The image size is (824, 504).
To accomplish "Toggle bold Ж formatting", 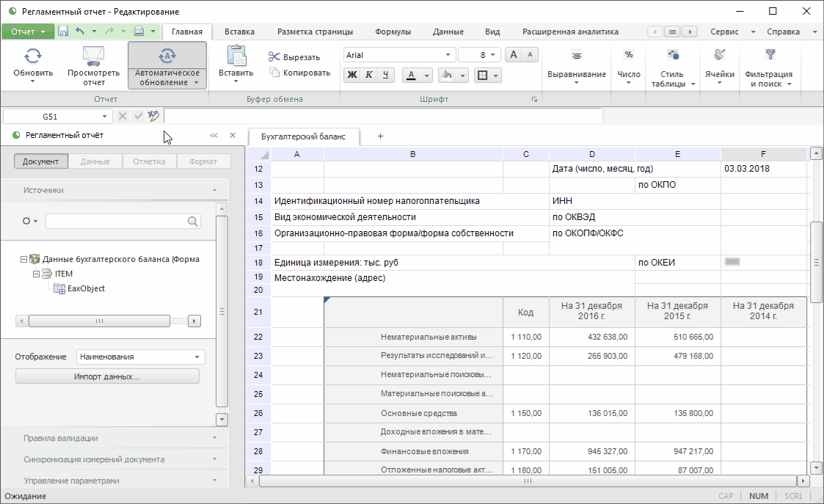I will tap(352, 75).
